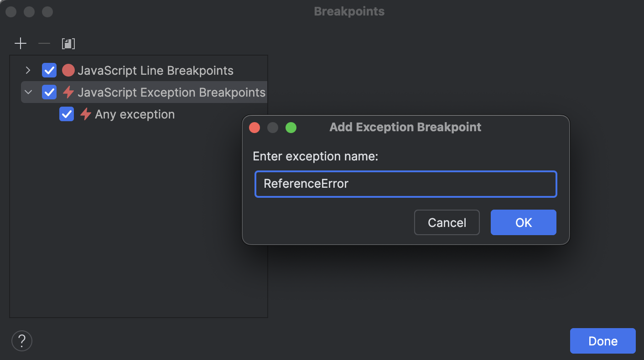The width and height of the screenshot is (644, 360).
Task: Click Done to close Breakpoints window
Action: pos(602,340)
